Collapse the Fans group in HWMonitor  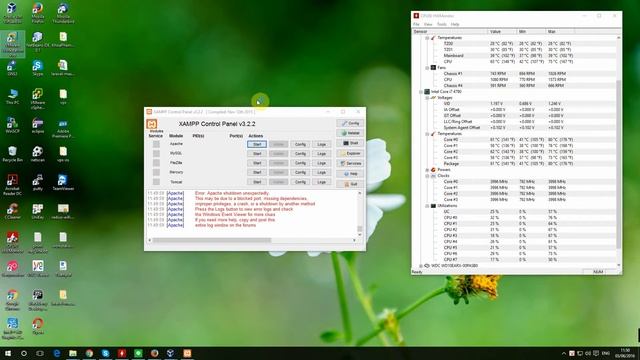point(427,68)
